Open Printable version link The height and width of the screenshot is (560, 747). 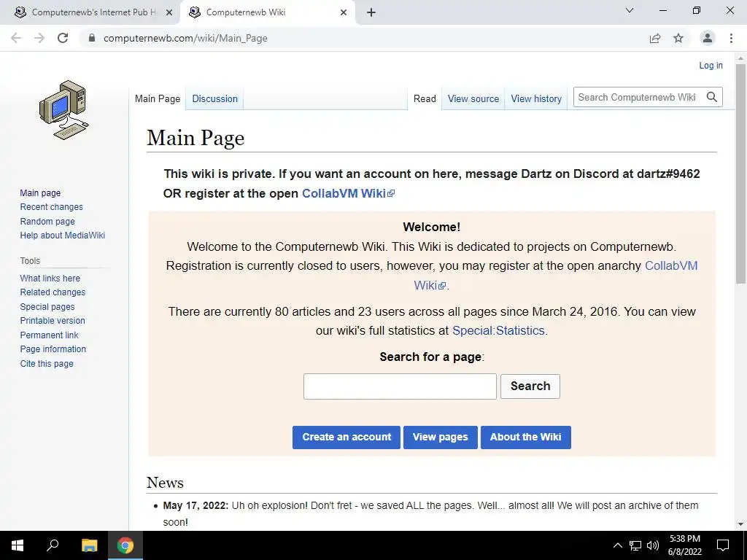(53, 321)
